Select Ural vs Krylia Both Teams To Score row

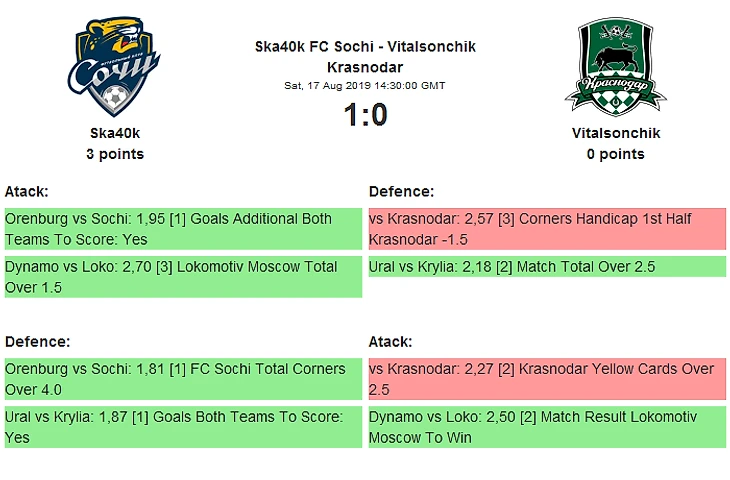tap(183, 427)
